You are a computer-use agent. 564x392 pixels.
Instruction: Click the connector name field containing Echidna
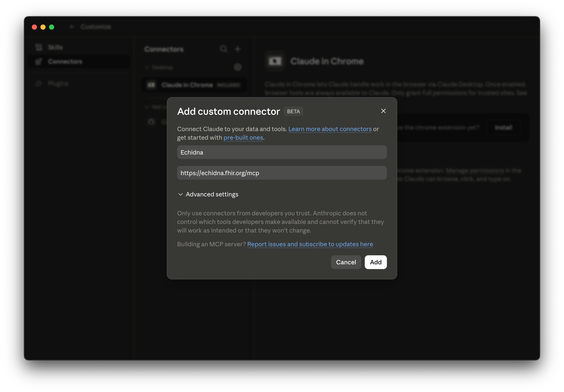(x=282, y=152)
